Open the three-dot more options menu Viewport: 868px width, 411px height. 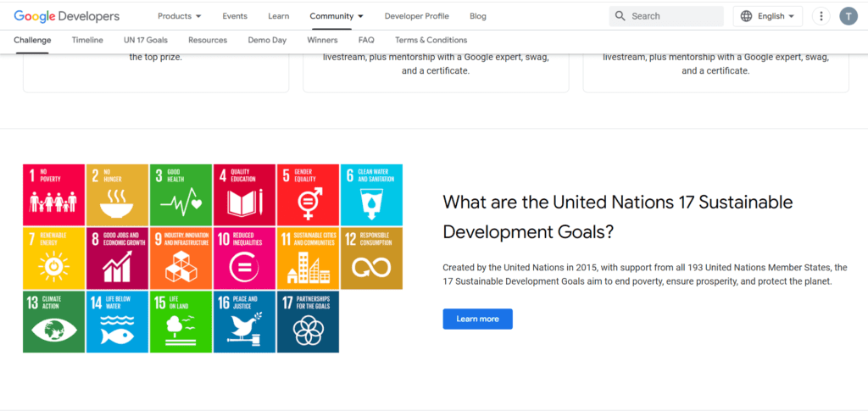pyautogui.click(x=821, y=16)
